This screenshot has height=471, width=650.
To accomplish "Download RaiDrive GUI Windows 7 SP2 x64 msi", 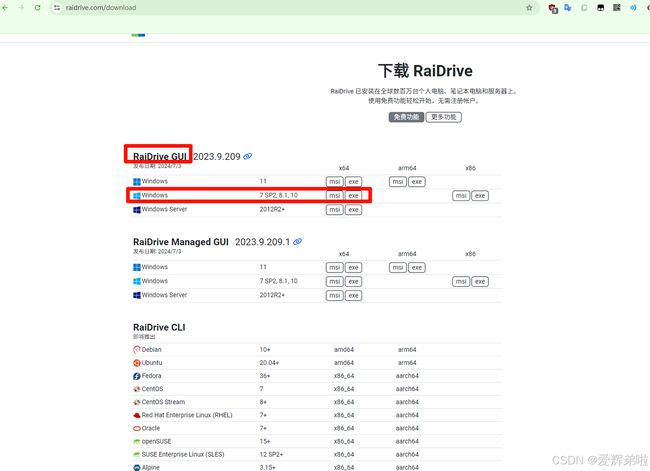I will (x=335, y=196).
